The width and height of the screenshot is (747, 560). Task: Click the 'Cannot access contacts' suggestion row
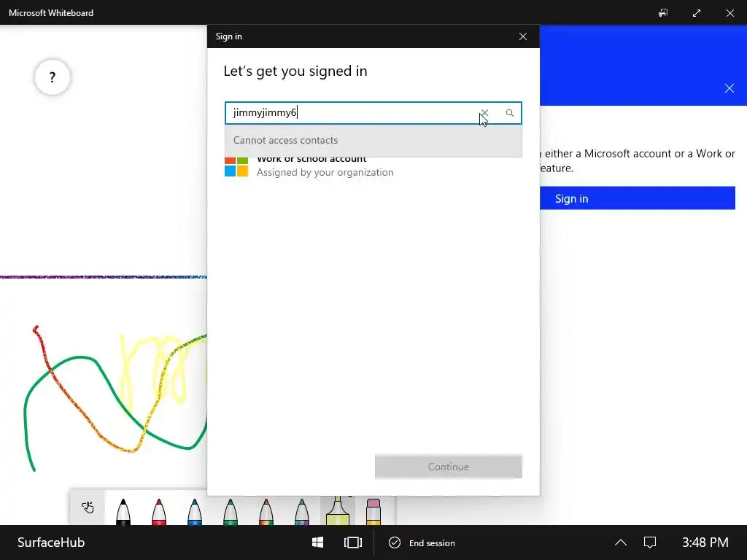coord(373,141)
